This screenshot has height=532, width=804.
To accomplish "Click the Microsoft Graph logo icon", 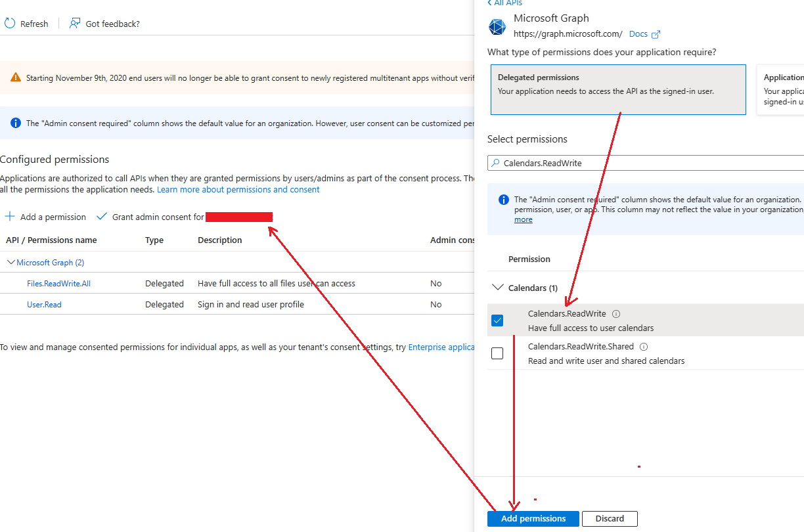I will click(497, 27).
